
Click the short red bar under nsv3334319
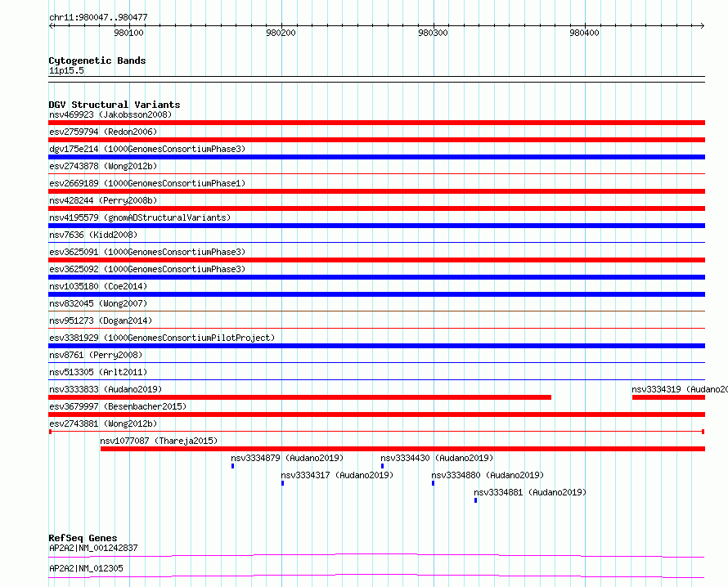(x=668, y=397)
